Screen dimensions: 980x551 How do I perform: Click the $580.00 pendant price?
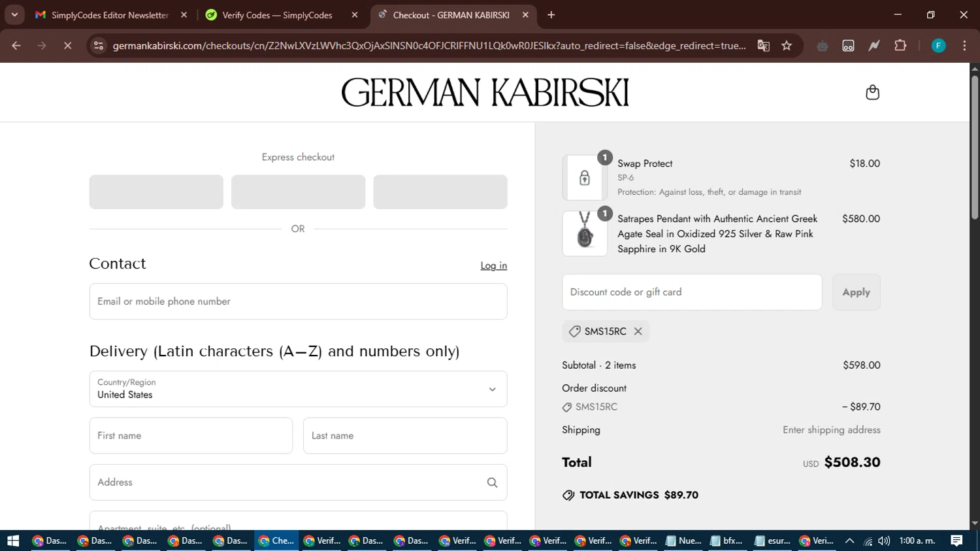pos(860,219)
